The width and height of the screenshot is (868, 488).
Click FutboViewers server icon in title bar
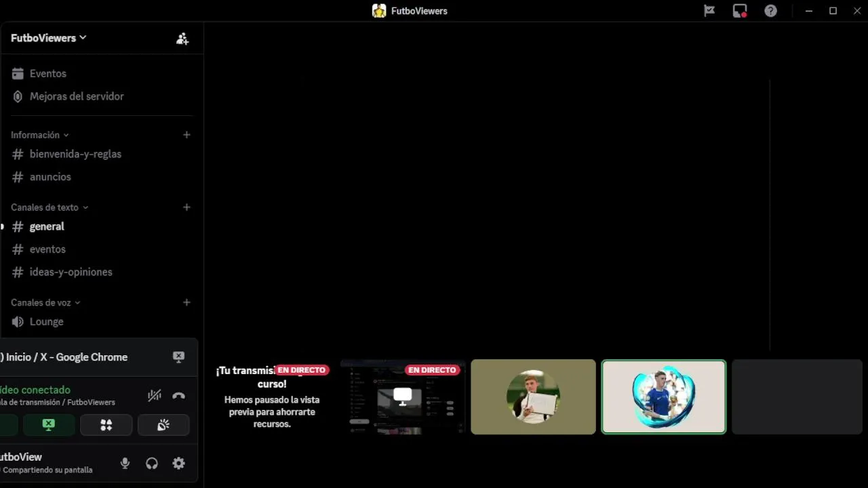[x=379, y=11]
